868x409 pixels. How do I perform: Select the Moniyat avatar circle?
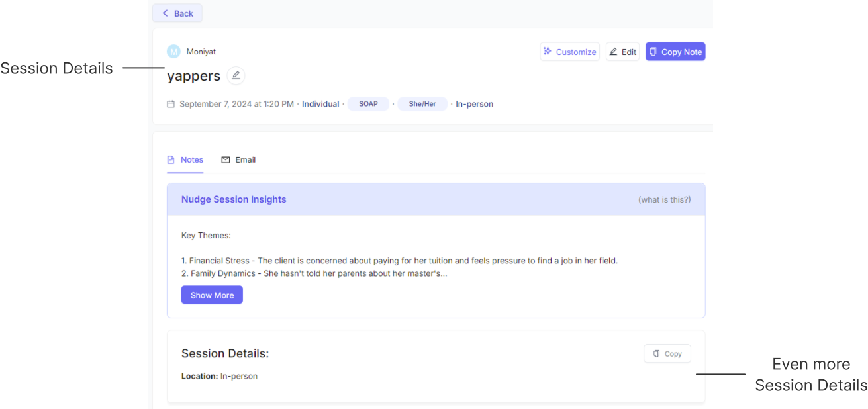(x=173, y=51)
